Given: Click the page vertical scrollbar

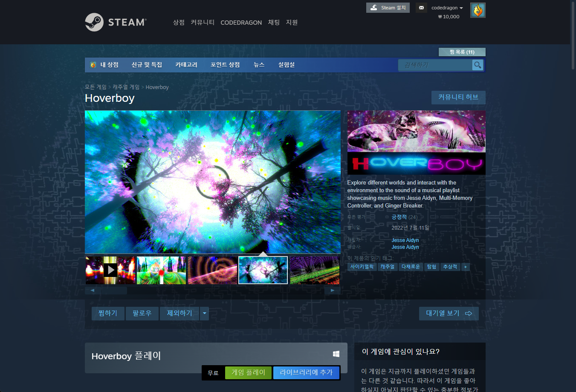Looking at the screenshot, I should [x=573, y=35].
